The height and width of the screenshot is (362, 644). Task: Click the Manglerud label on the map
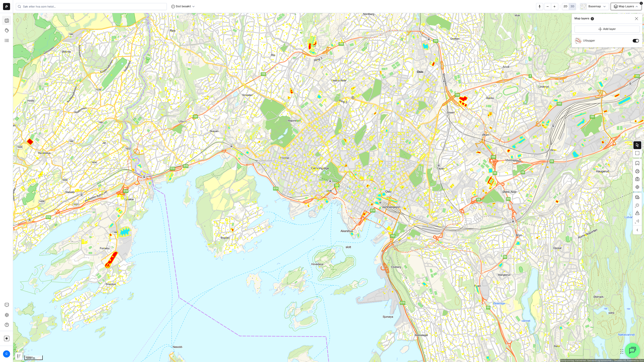(504, 275)
